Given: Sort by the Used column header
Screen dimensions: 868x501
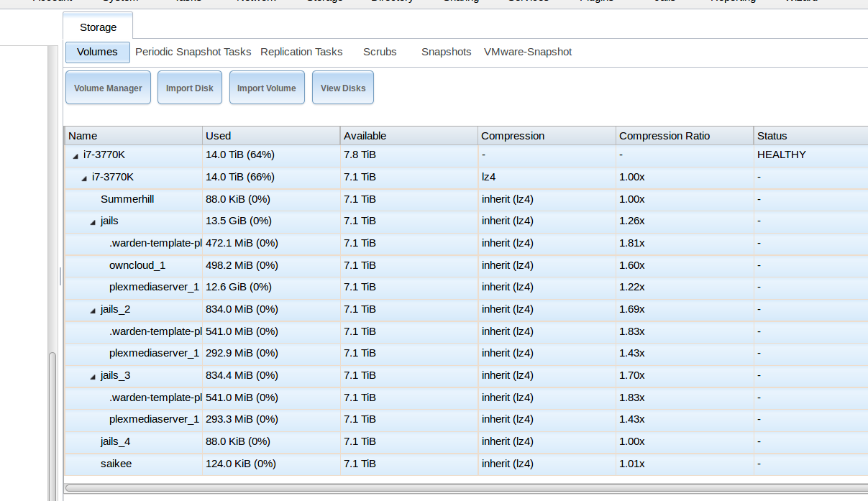Looking at the screenshot, I should tap(271, 136).
